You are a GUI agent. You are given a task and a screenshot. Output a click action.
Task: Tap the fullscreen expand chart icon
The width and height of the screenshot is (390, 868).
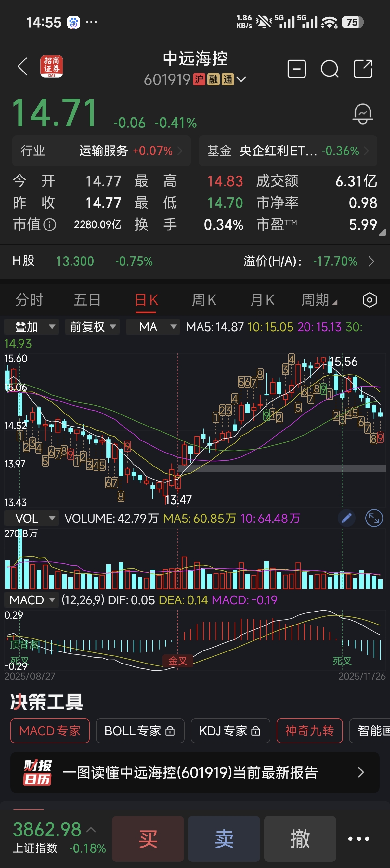click(374, 518)
